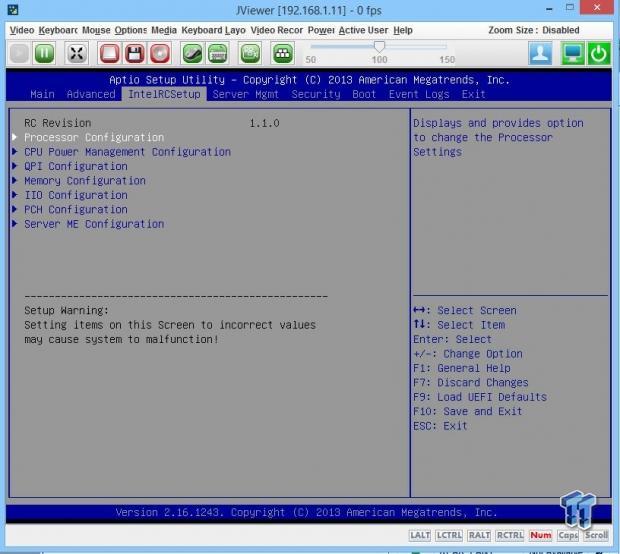Toggle full screen mode icon

77,53
